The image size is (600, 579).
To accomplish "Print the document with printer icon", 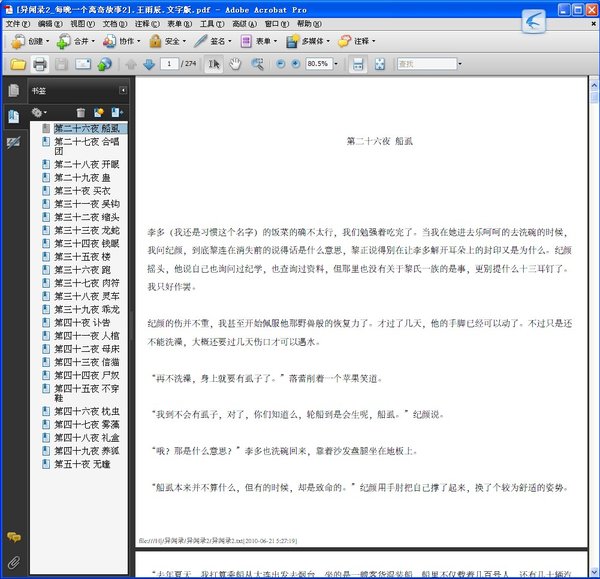I will click(x=40, y=64).
